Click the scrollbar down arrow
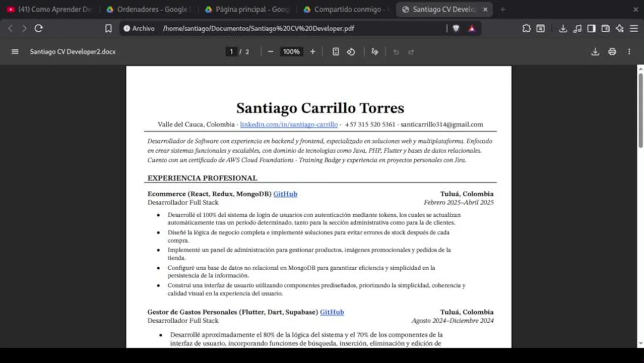644x363 pixels. coord(640,344)
